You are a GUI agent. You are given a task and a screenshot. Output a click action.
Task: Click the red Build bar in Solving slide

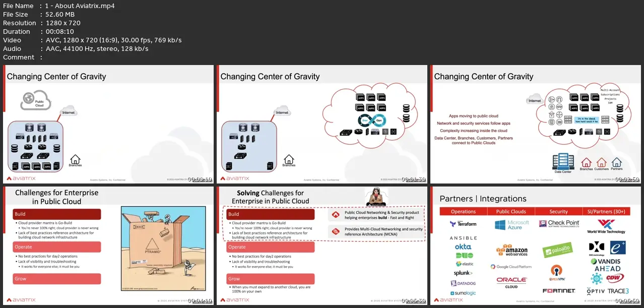[270, 214]
